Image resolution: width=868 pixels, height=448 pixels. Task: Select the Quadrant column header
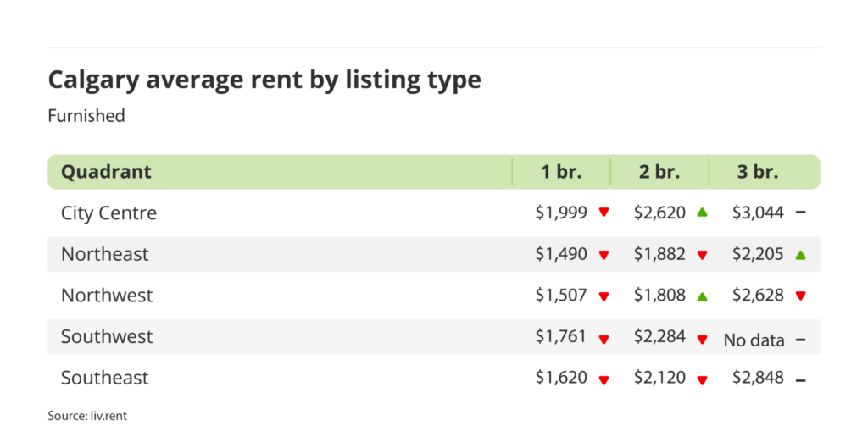[106, 172]
